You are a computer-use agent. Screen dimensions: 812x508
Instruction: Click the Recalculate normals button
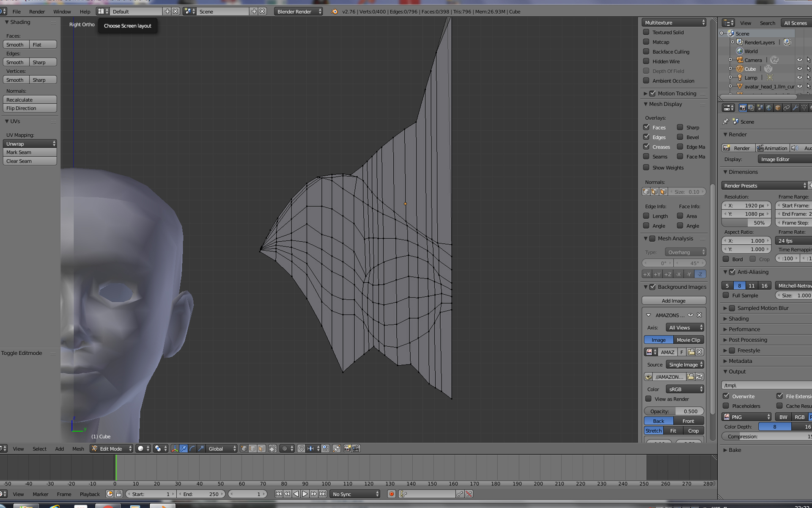coord(30,99)
